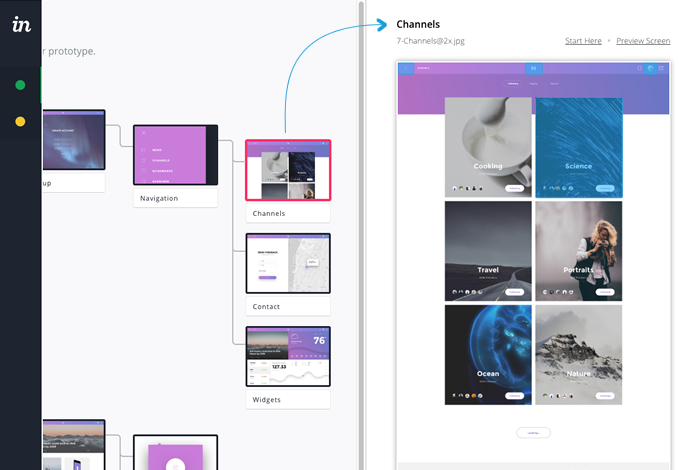Click the follower avatars on the Science card
This screenshot has width=700, height=470.
click(558, 188)
